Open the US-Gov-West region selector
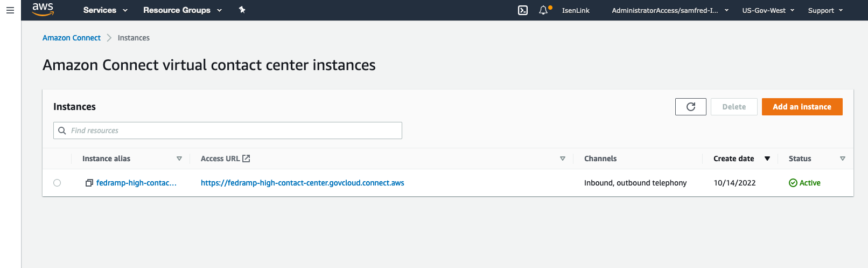This screenshot has width=868, height=268. pos(768,10)
